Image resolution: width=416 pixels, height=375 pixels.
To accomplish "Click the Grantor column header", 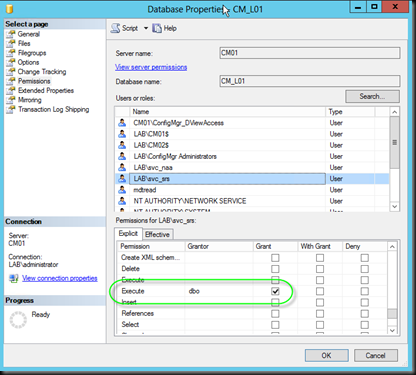I will [219, 246].
